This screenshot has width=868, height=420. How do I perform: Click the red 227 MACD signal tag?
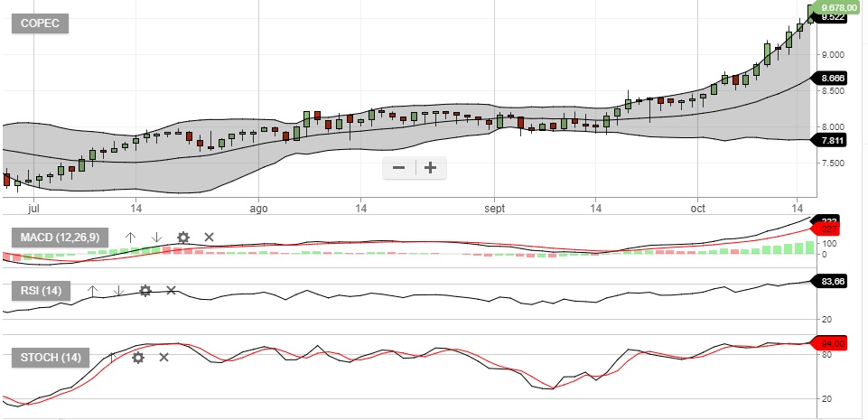tap(826, 229)
